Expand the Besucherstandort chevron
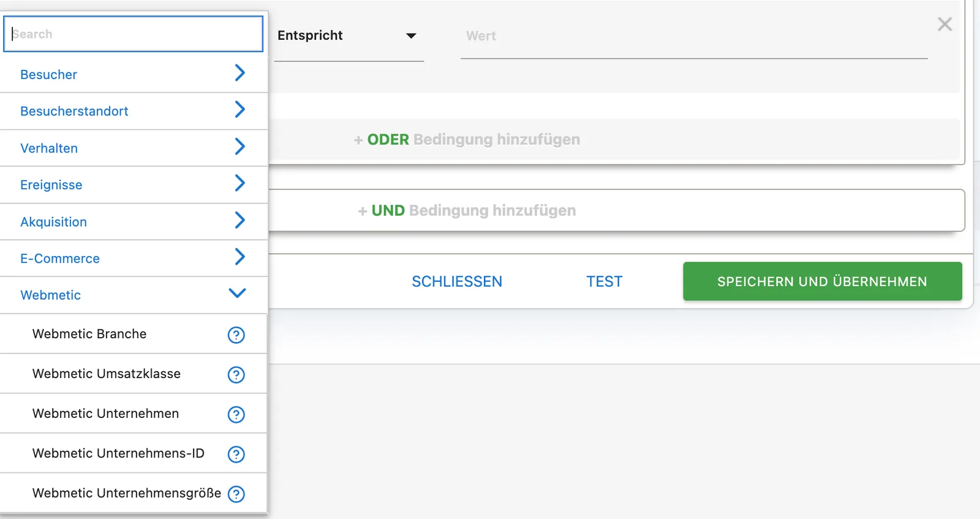This screenshot has height=519, width=980. point(239,110)
